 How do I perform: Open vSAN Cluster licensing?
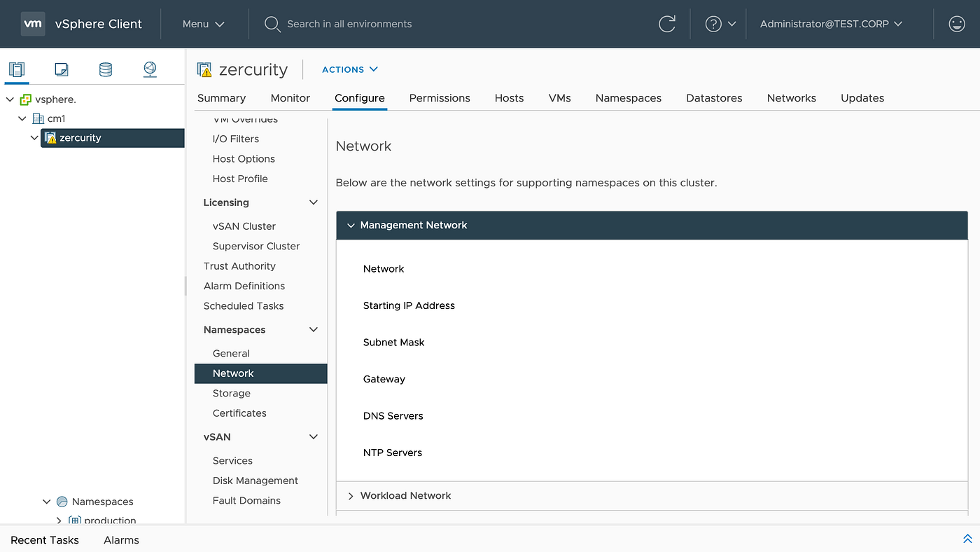tap(244, 226)
